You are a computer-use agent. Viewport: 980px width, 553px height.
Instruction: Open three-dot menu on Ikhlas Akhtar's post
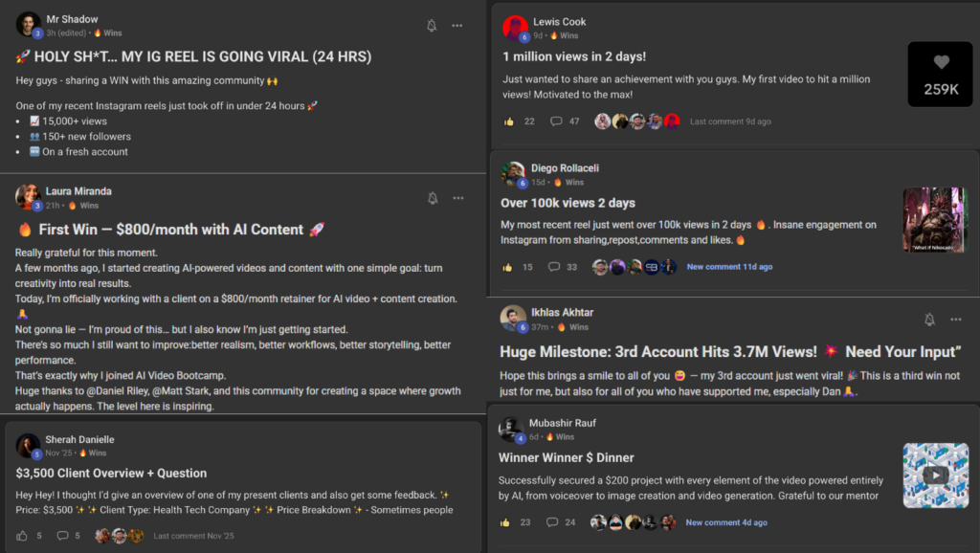coord(956,320)
